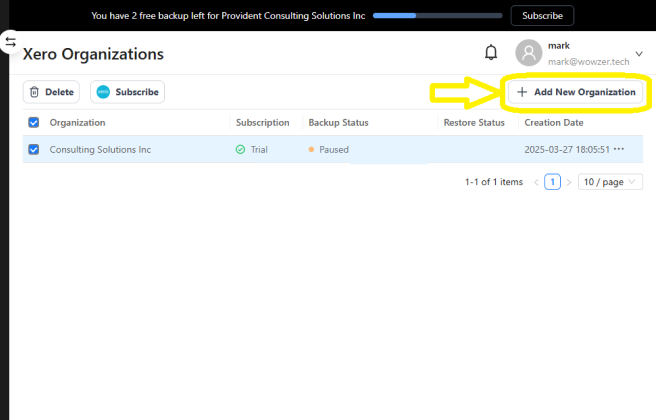Viewport: 656px width, 420px height.
Task: Click the Backup Status column header
Action: (x=338, y=123)
